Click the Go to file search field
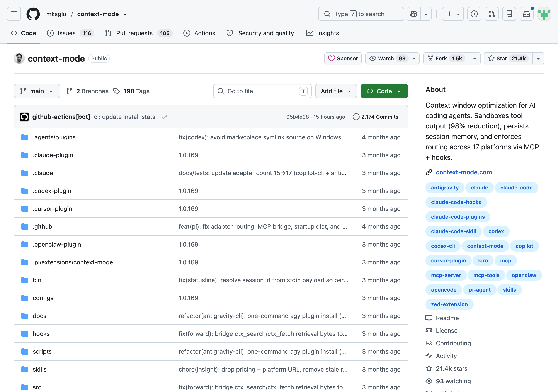The height and width of the screenshot is (392, 558). click(262, 91)
